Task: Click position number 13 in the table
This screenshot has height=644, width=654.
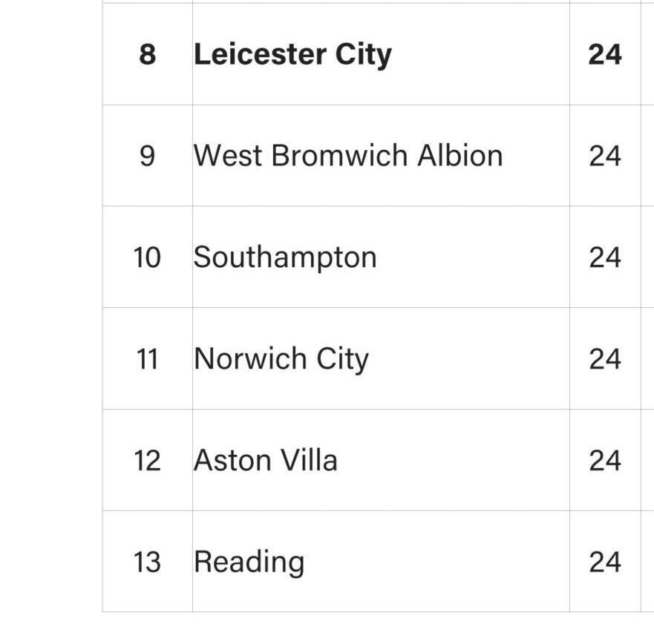Action: click(147, 562)
